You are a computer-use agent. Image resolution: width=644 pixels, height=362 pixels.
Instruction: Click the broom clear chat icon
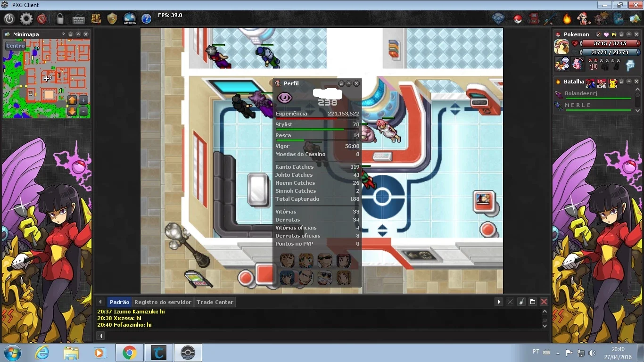pos(521,302)
